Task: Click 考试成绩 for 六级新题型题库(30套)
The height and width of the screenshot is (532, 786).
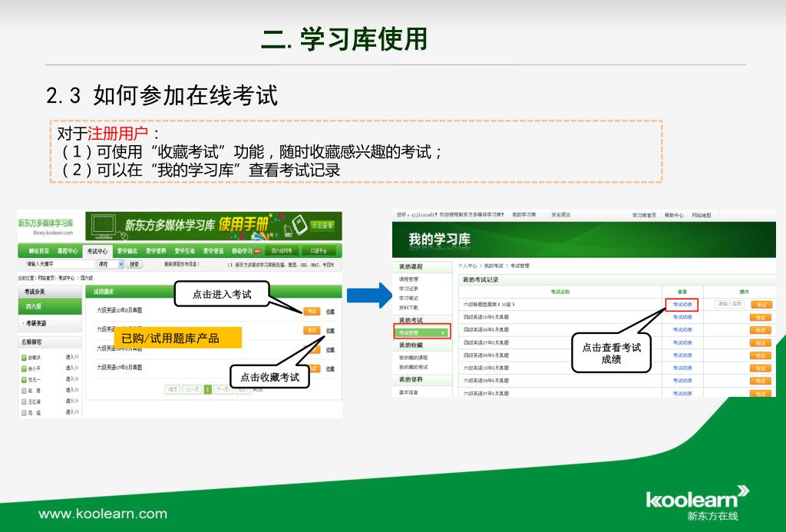Action: coord(682,304)
